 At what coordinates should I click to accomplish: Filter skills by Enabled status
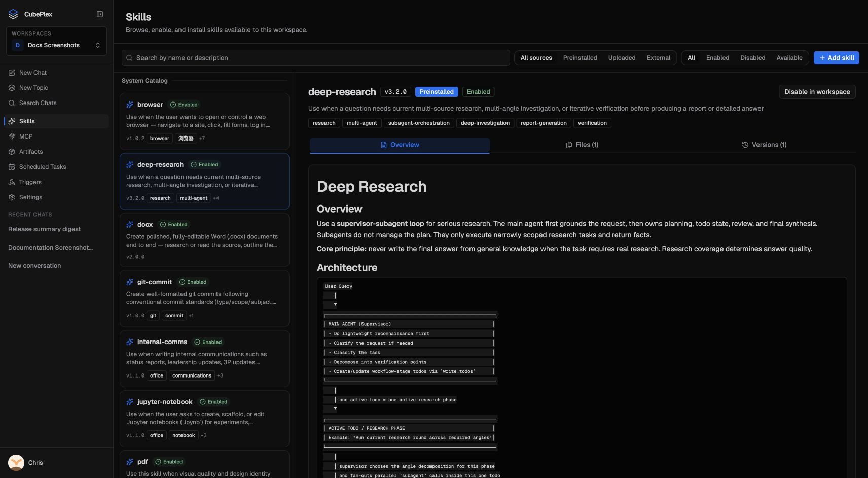[x=717, y=58]
